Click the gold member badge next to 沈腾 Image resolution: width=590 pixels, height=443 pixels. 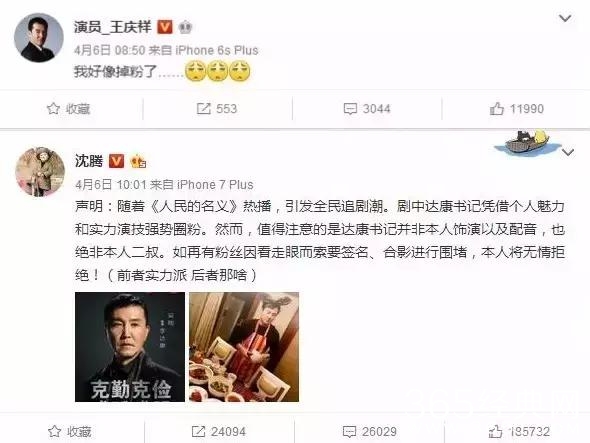coord(138,161)
